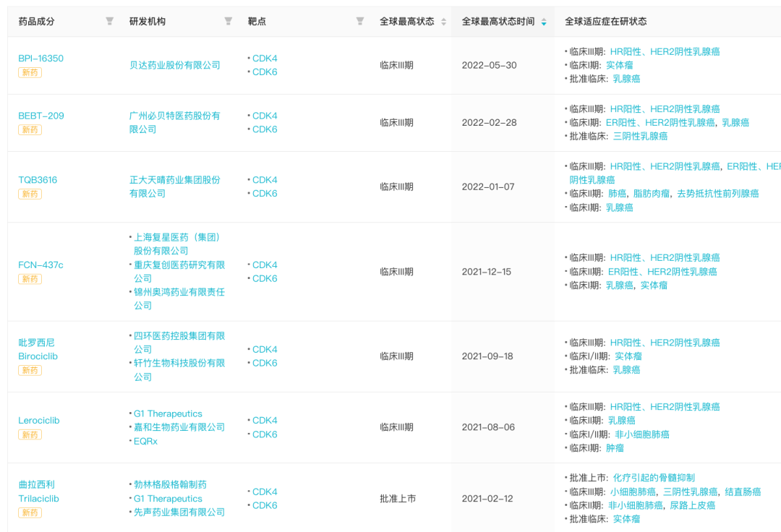The width and height of the screenshot is (781, 532).
Task: Select 化疗引起的骨髓抑制 indication link
Action: [x=654, y=478]
